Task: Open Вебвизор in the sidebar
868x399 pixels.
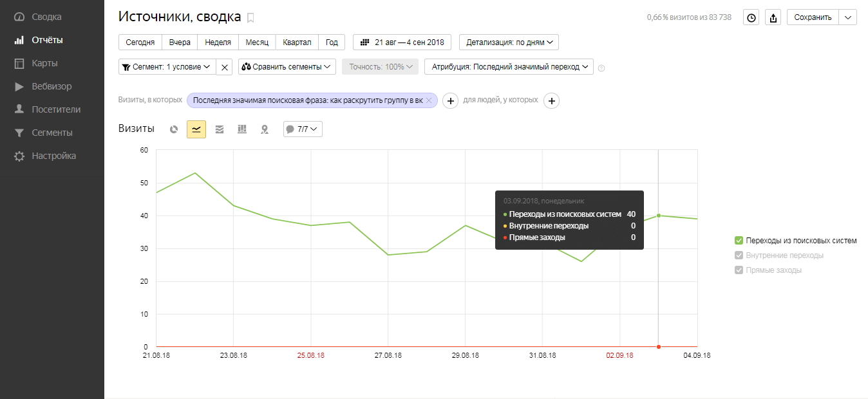Action: point(52,86)
